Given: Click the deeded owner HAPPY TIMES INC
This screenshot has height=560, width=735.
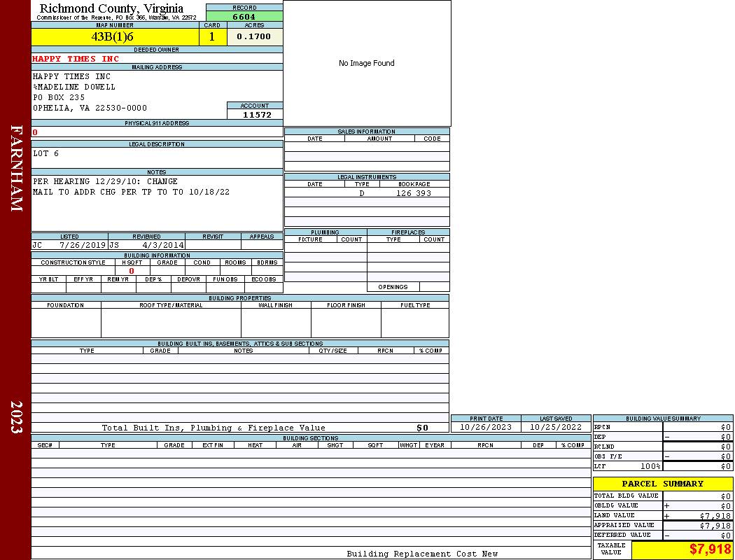Looking at the screenshot, I should [x=76, y=59].
